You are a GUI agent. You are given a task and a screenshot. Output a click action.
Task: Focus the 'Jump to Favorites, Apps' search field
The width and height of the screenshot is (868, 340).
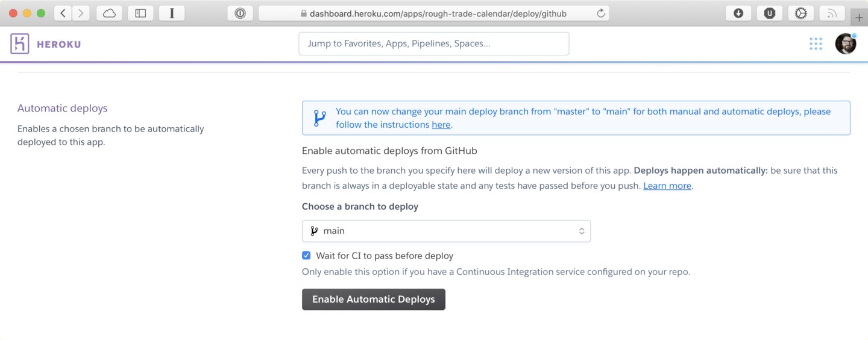[434, 43]
